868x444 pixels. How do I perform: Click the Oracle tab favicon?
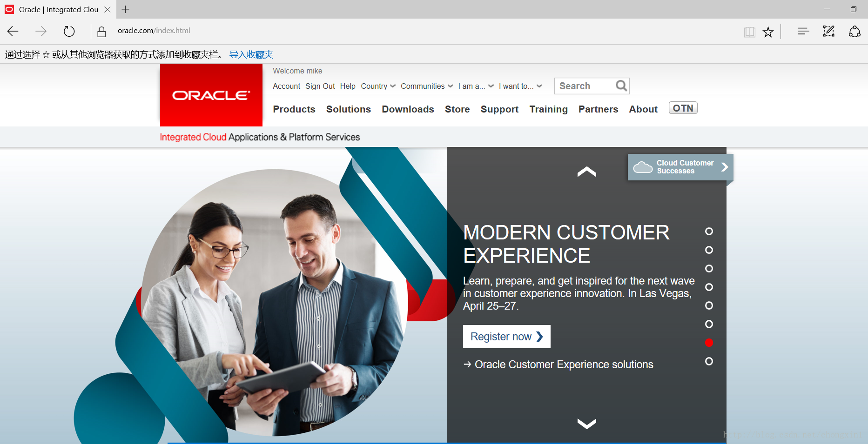pos(9,9)
